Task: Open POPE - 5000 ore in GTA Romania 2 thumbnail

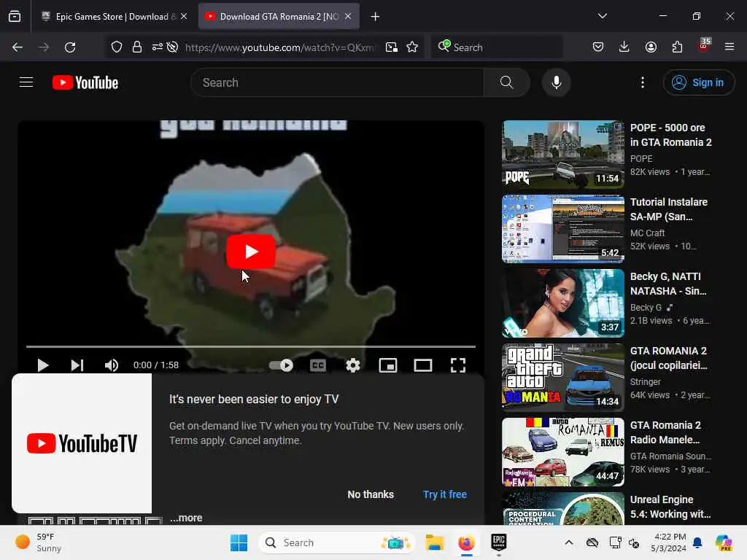Action: click(562, 155)
